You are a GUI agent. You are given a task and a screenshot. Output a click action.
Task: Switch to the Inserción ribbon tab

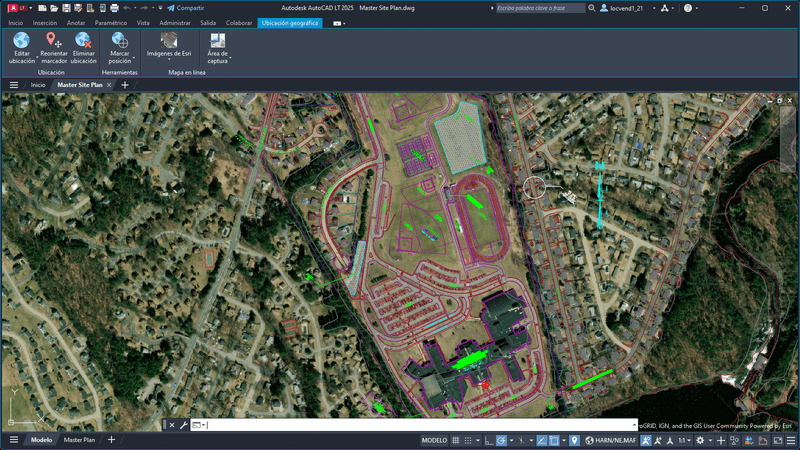[45, 23]
